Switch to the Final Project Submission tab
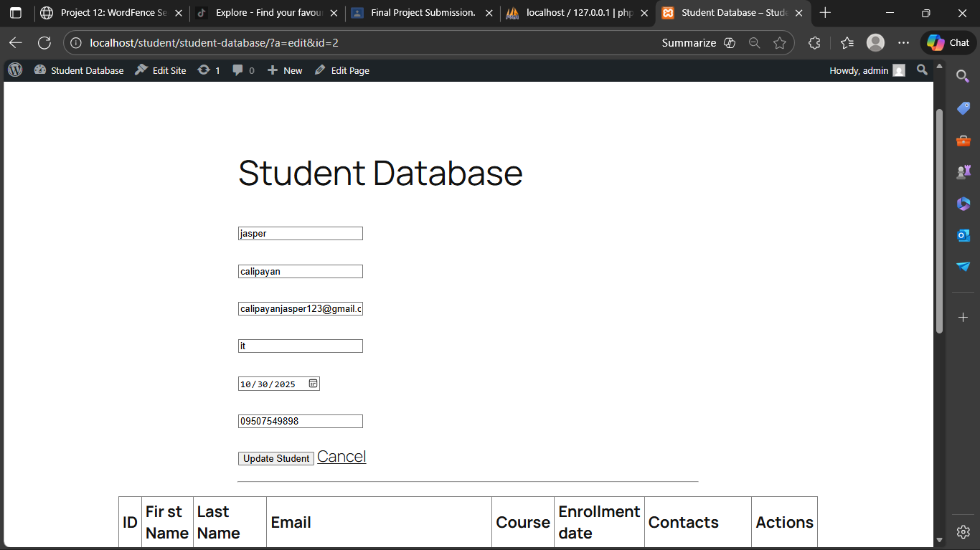This screenshot has height=550, width=980. click(x=416, y=12)
